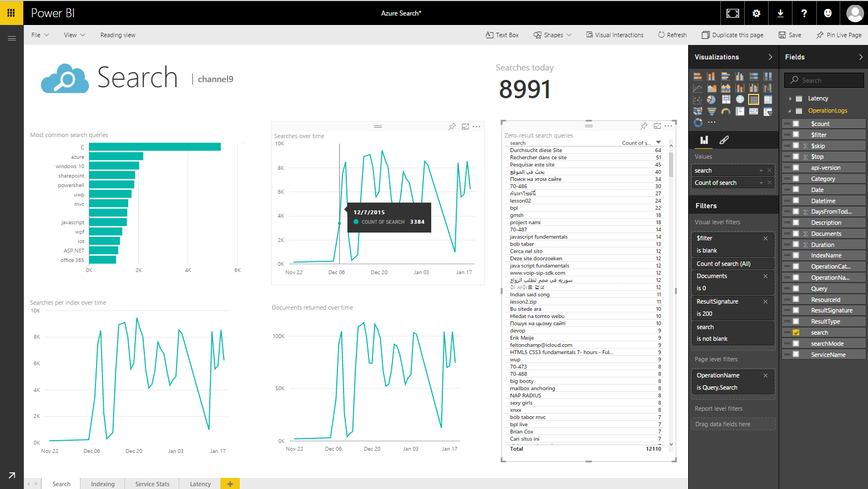Image resolution: width=868 pixels, height=489 pixels.
Task: Add a new report page with plus tab
Action: [230, 483]
